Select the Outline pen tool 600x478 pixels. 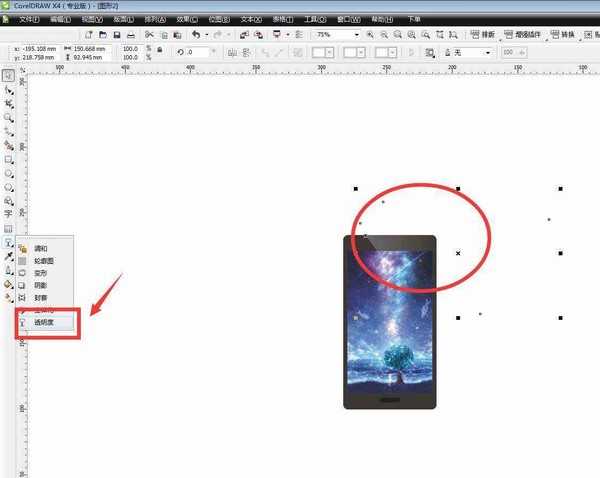[x=8, y=271]
